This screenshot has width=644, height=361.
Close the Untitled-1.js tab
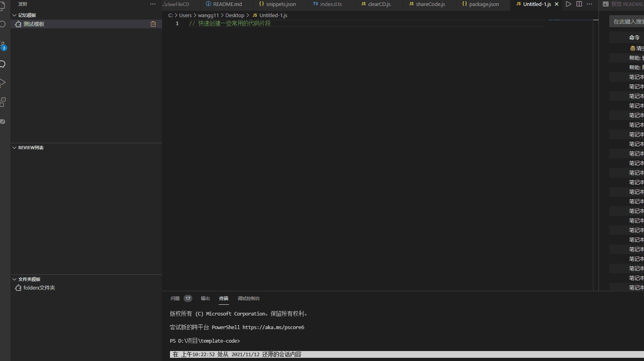[x=557, y=4]
